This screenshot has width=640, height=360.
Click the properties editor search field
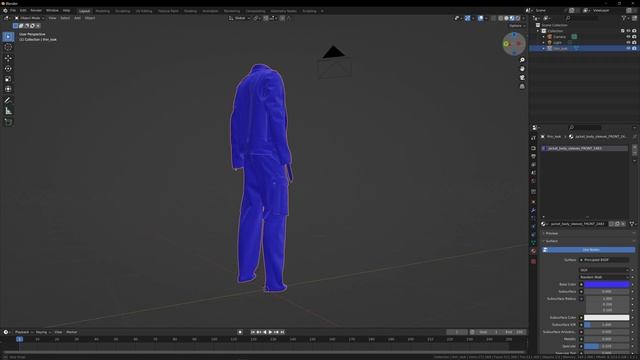tap(585, 128)
